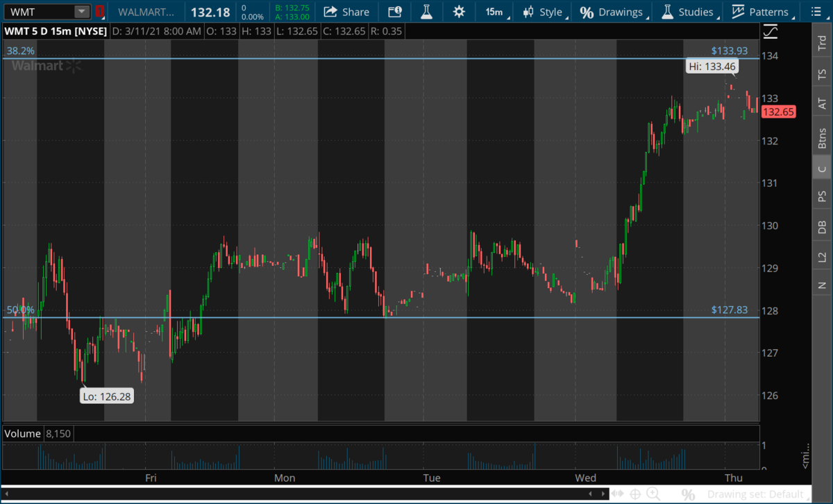The image size is (833, 504).
Task: Click the price axis scale settings icon
Action: [770, 31]
